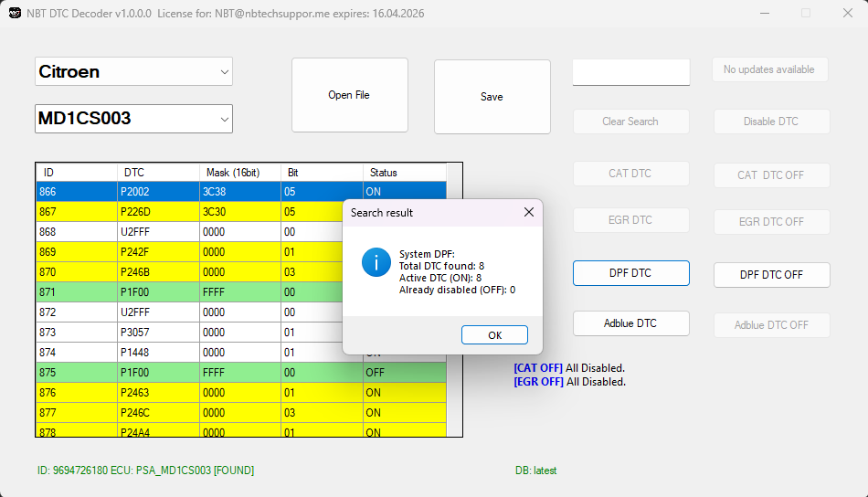Click the DPF DTC button

tap(631, 273)
